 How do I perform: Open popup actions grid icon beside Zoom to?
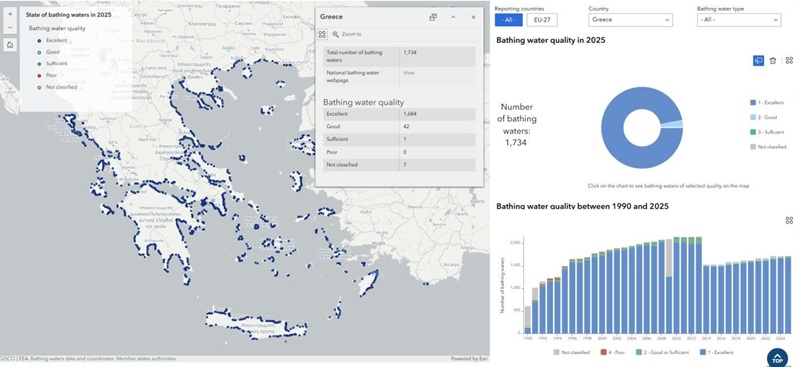[x=322, y=34]
